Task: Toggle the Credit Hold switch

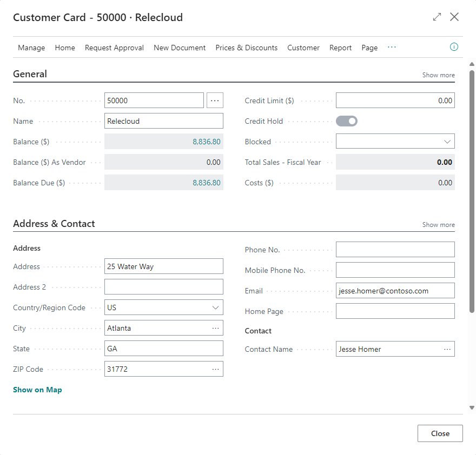Action: coord(347,121)
